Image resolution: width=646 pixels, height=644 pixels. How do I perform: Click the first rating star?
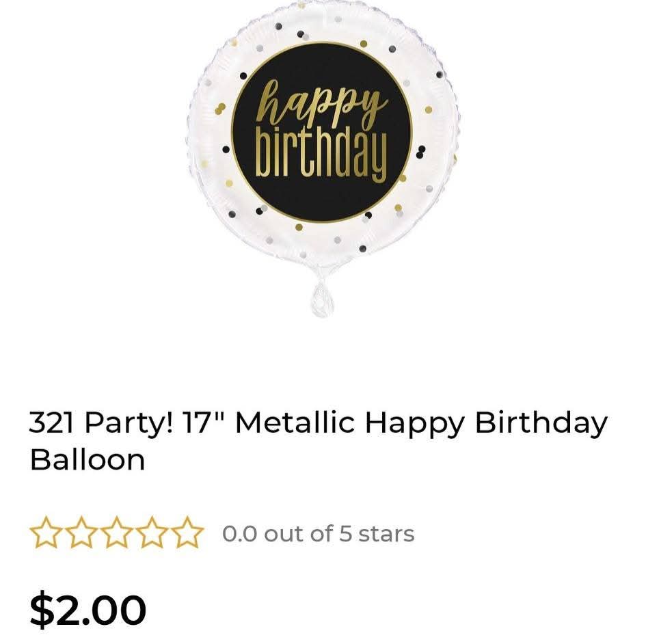pos(45,533)
